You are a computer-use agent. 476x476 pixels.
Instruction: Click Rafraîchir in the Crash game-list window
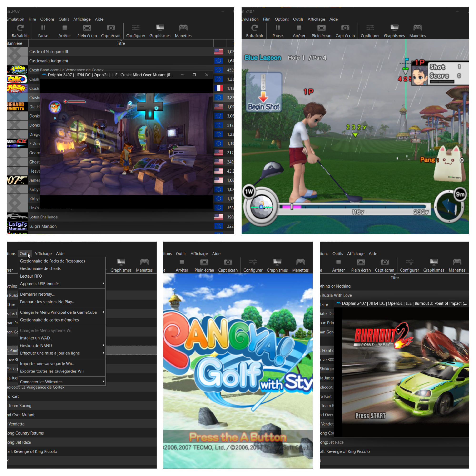(20, 31)
